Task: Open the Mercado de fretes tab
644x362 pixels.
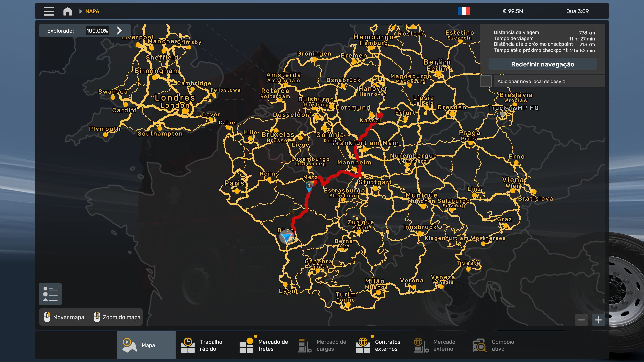Action: [263, 345]
